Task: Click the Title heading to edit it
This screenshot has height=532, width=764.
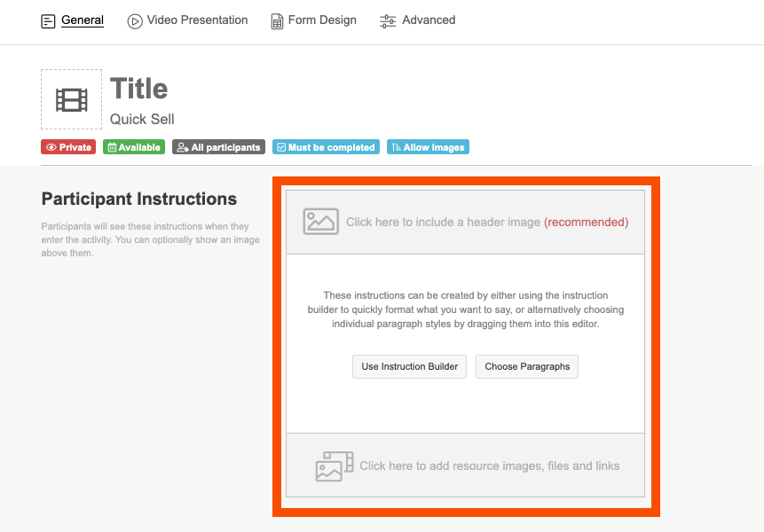Action: pyautogui.click(x=138, y=89)
